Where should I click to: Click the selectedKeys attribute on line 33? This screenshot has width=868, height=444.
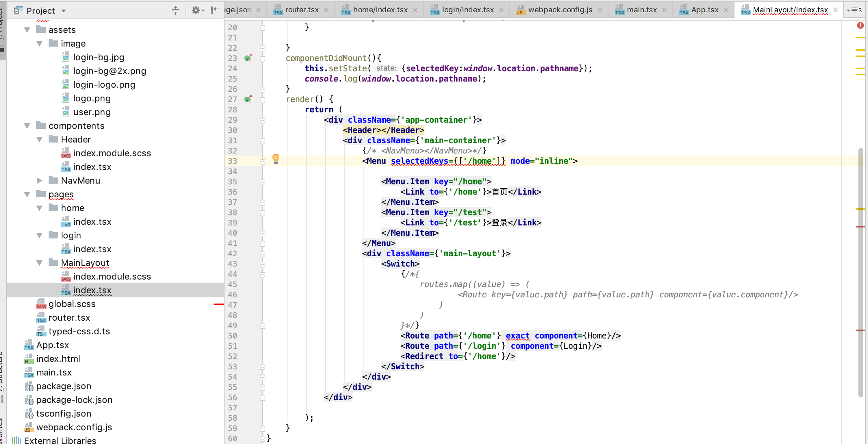[x=420, y=161]
